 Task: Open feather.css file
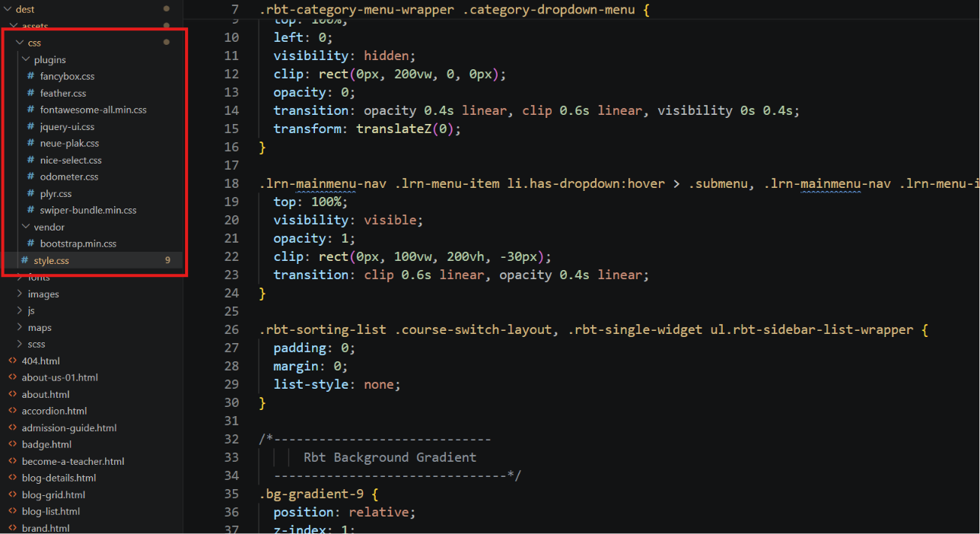pyautogui.click(x=63, y=93)
